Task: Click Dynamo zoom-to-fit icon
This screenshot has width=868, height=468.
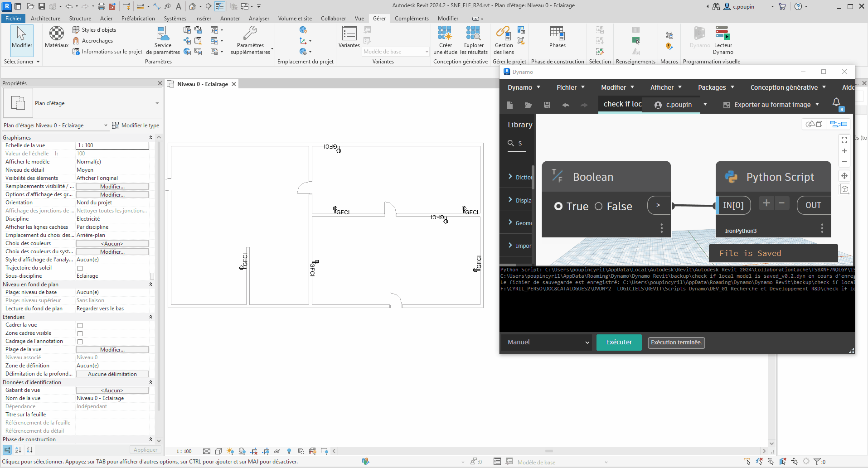Action: pos(844,140)
